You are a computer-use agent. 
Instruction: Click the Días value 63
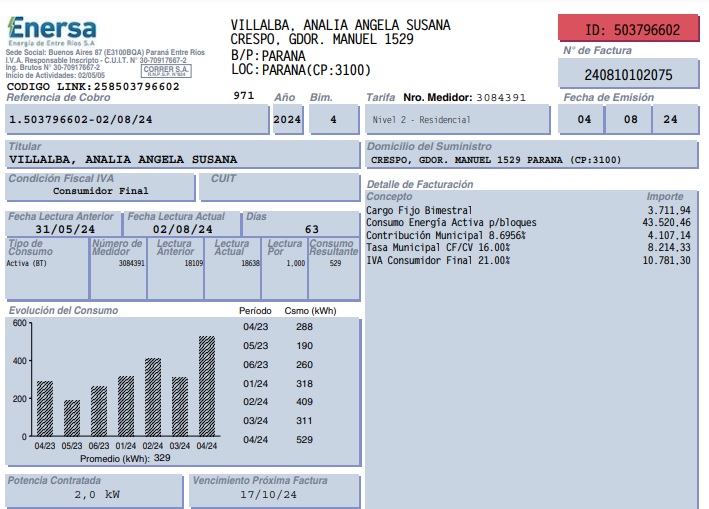coord(311,229)
